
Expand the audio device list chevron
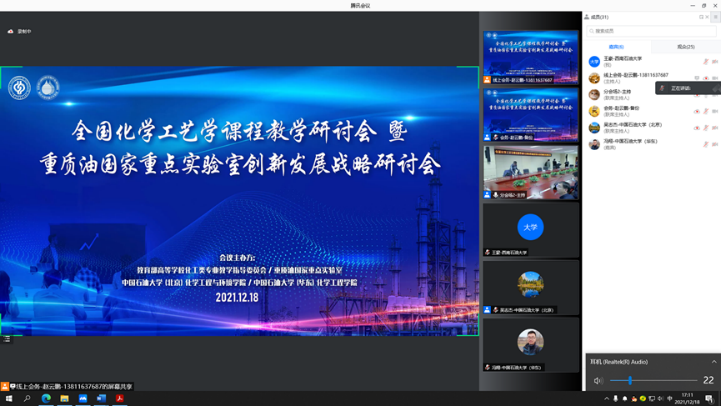click(x=713, y=362)
